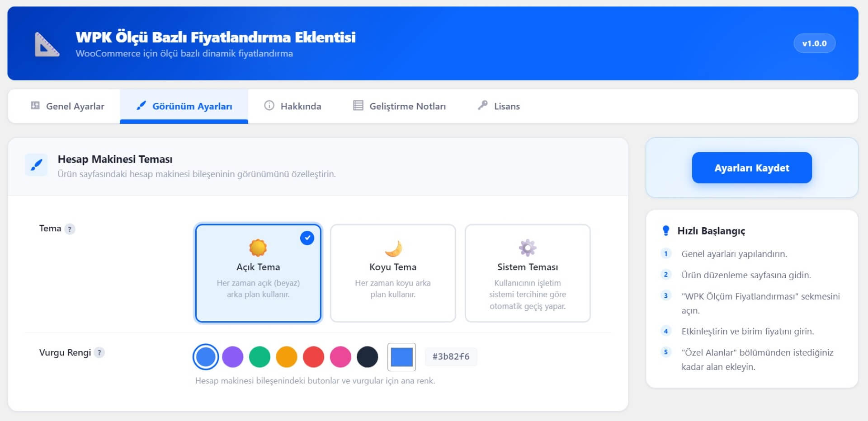The height and width of the screenshot is (421, 868).
Task: Choose the red accent color swatch
Action: [x=314, y=357]
